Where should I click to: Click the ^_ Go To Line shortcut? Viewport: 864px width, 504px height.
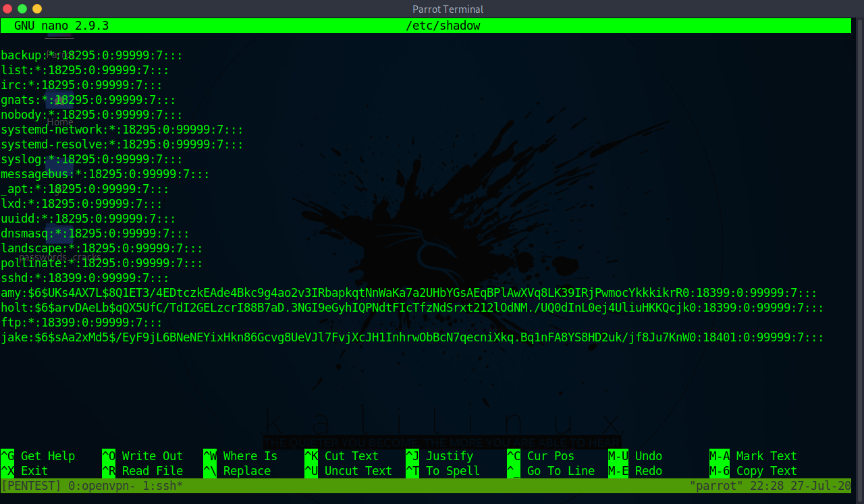point(551,471)
